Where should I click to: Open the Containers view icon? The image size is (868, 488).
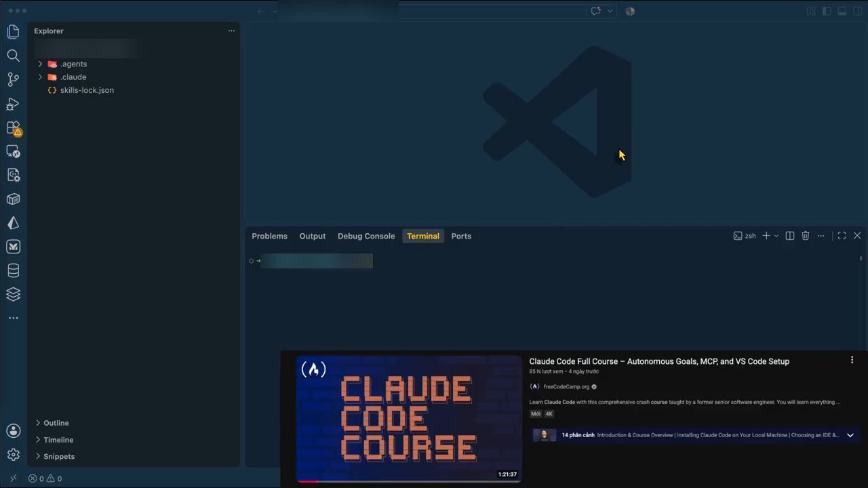[13, 199]
